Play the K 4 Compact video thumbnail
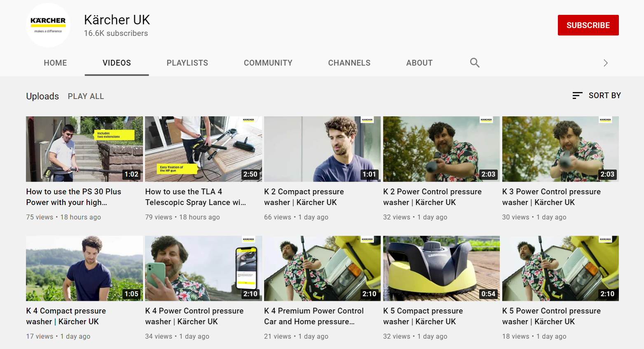 84,268
